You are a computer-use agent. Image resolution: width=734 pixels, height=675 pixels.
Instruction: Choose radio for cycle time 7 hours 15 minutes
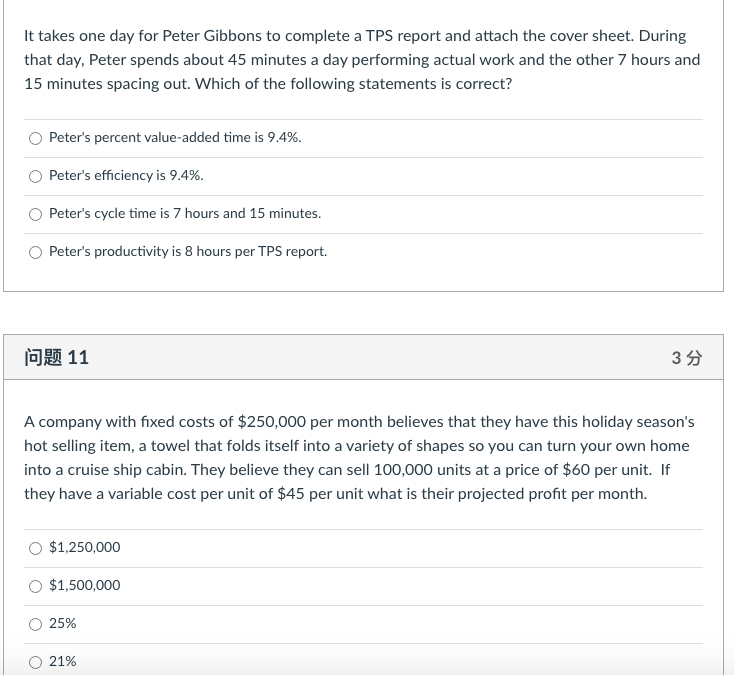click(x=36, y=214)
